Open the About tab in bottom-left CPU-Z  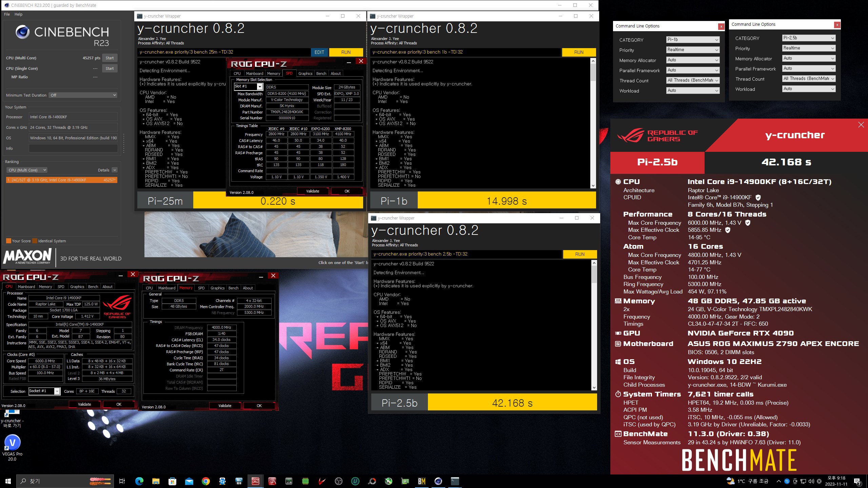[107, 287]
